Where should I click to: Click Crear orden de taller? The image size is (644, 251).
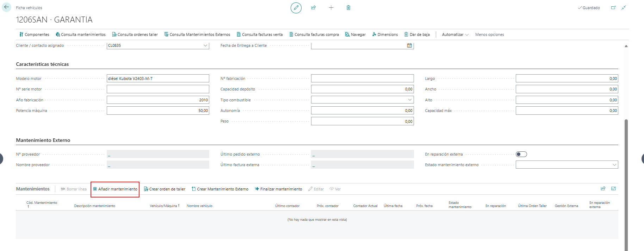(165, 189)
